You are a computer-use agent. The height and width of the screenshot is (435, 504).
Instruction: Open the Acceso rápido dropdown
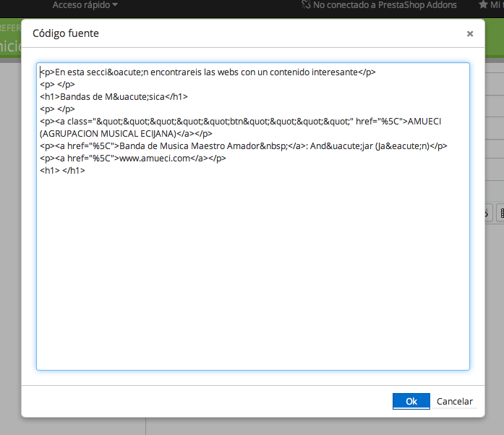coord(85,5)
